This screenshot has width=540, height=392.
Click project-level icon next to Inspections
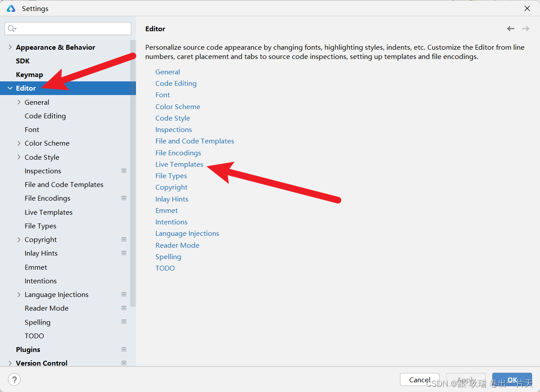124,171
